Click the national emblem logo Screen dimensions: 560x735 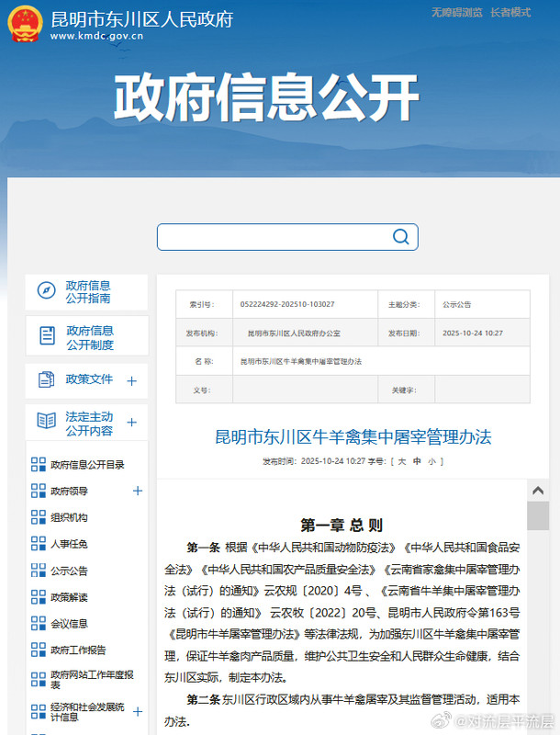(x=25, y=24)
